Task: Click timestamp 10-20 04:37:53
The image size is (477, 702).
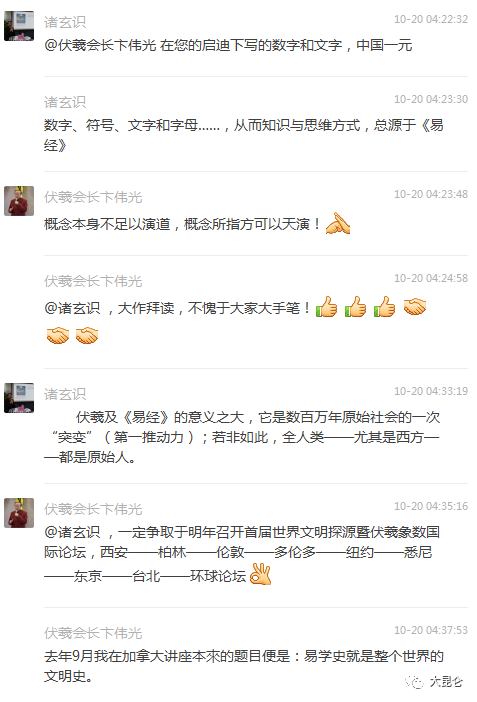Action: [431, 630]
